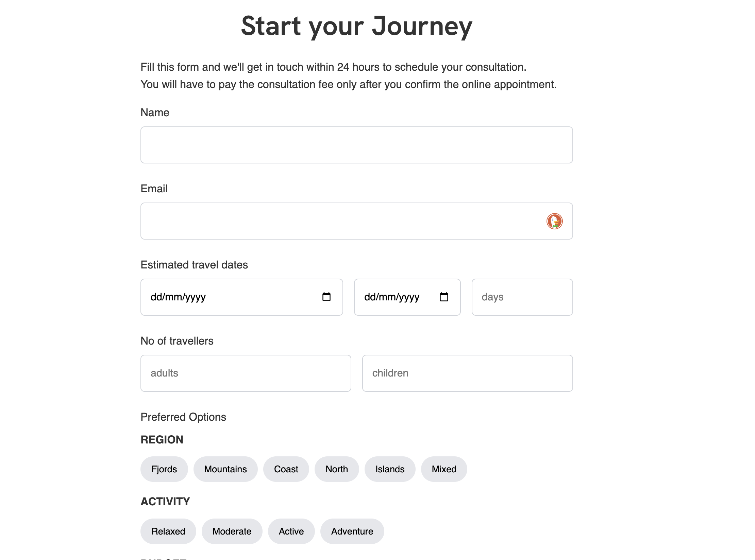Open the start date calendar picker
The image size is (755, 560).
click(x=326, y=297)
